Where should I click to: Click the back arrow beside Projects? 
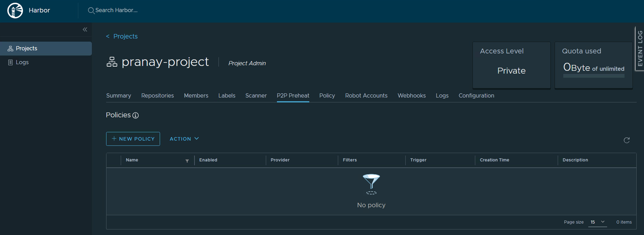[x=108, y=37]
